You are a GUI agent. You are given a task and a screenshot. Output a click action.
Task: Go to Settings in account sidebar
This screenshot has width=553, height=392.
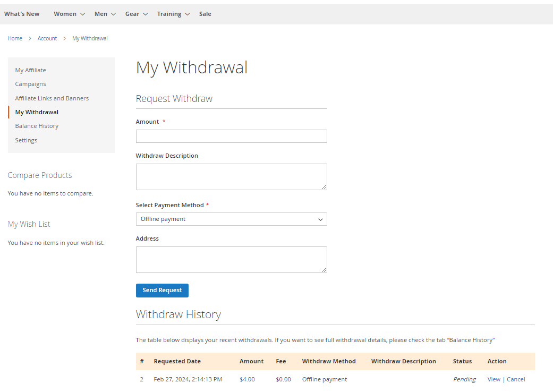point(26,141)
